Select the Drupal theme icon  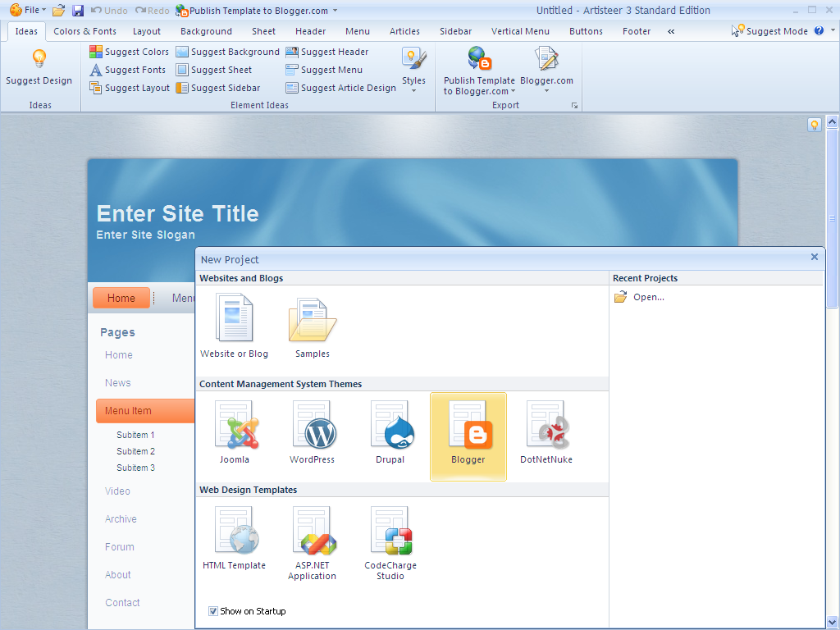tap(392, 424)
